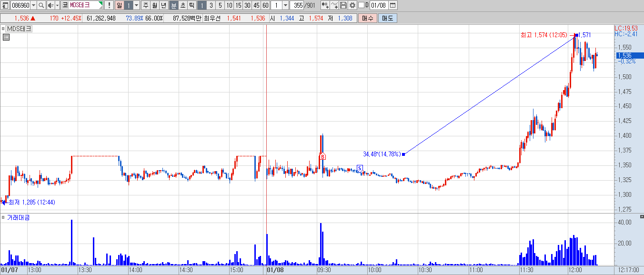
Task: Select the 10 minute interval button
Action: tap(229, 5)
